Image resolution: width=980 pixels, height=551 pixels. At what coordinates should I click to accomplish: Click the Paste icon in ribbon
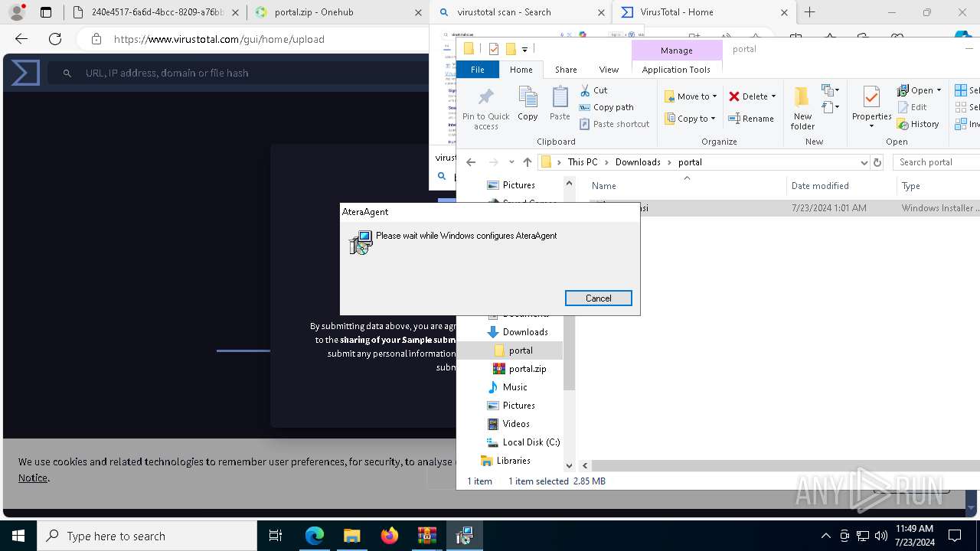tap(560, 103)
